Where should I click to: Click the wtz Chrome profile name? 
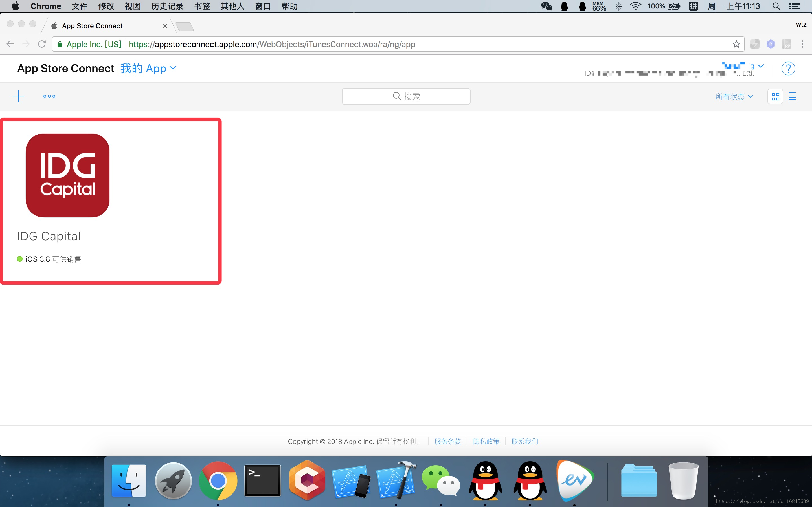click(x=801, y=25)
